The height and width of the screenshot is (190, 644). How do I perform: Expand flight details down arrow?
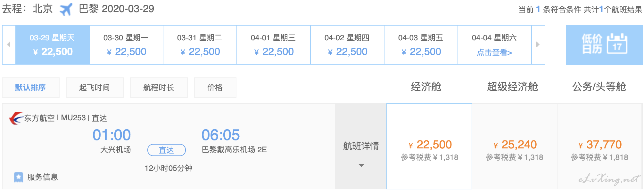pyautogui.click(x=361, y=165)
